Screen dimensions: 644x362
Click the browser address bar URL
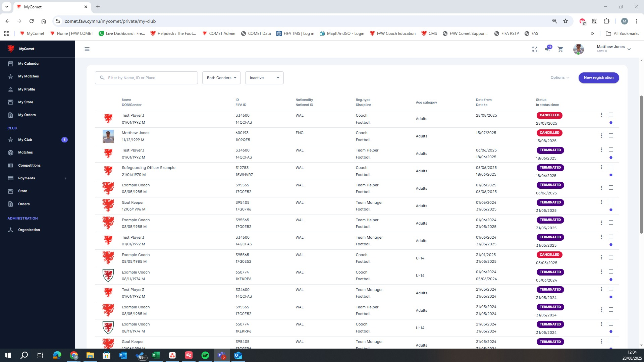(110, 21)
